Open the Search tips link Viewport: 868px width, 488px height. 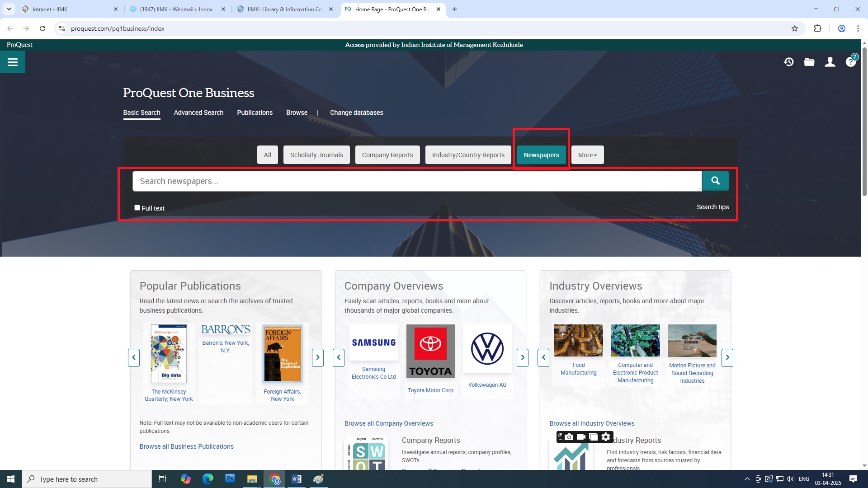[x=712, y=207]
